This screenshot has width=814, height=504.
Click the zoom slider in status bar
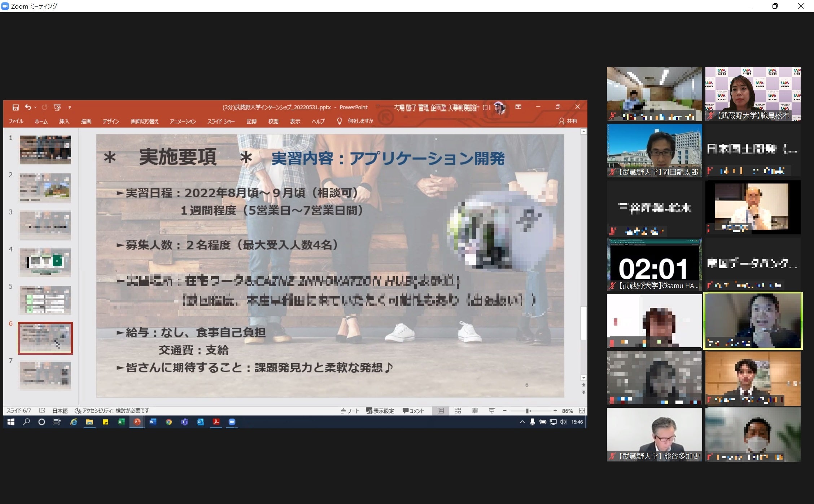[528, 411]
